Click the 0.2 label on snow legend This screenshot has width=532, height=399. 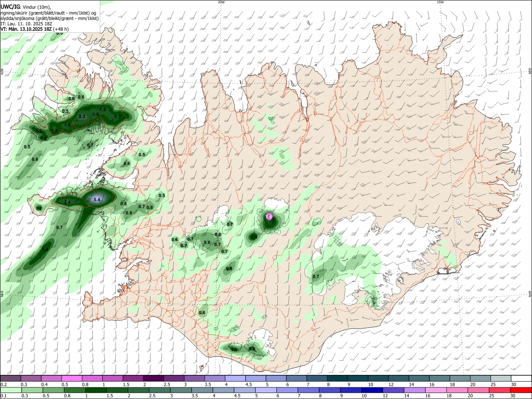coord(3,384)
